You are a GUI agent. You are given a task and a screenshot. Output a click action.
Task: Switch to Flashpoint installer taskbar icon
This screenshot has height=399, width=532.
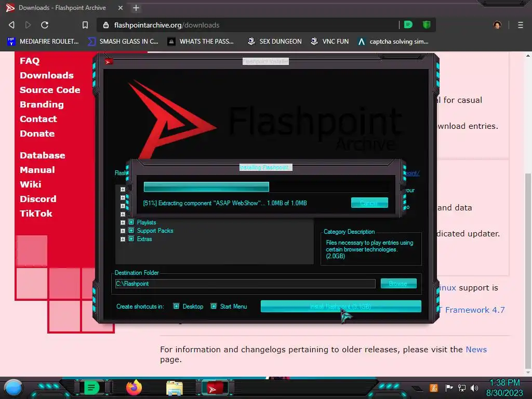pos(215,388)
